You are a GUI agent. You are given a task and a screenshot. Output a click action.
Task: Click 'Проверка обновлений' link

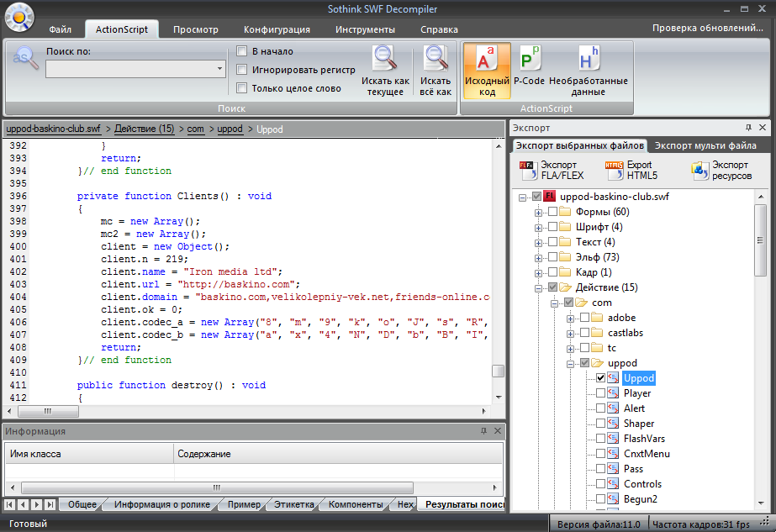click(707, 29)
